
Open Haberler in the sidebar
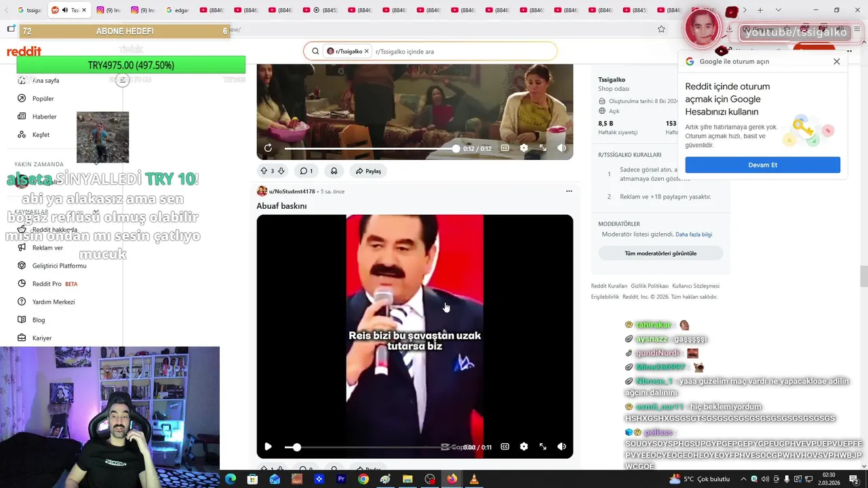pyautogui.click(x=44, y=117)
